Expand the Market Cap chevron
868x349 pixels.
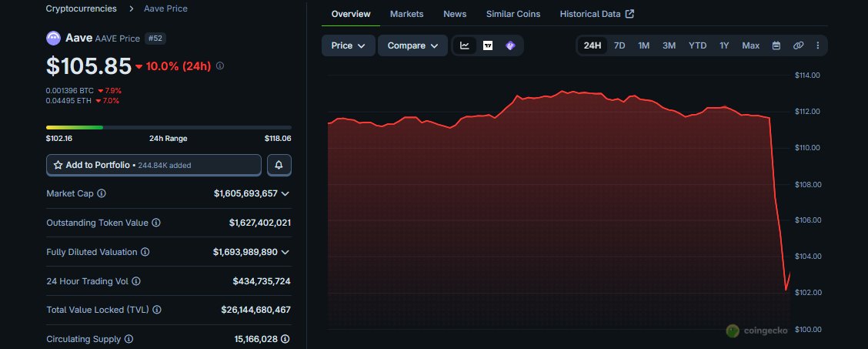285,193
